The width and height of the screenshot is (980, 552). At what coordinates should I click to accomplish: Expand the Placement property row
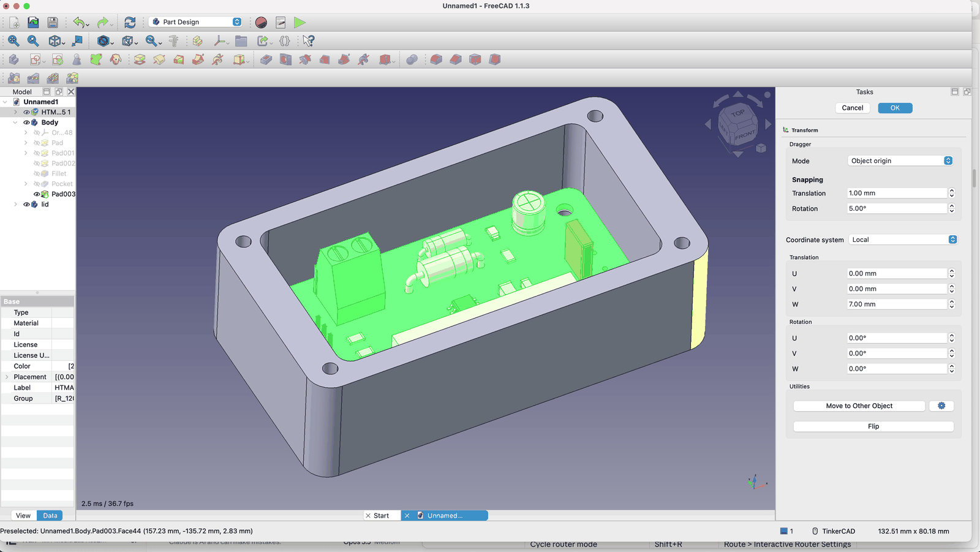point(7,377)
